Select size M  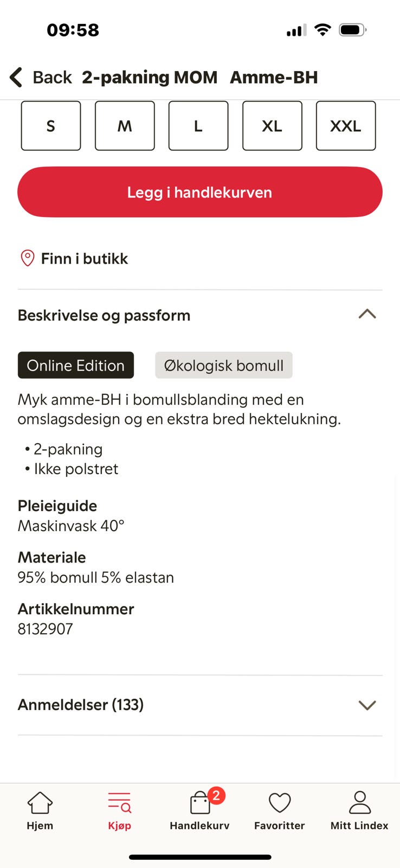124,125
